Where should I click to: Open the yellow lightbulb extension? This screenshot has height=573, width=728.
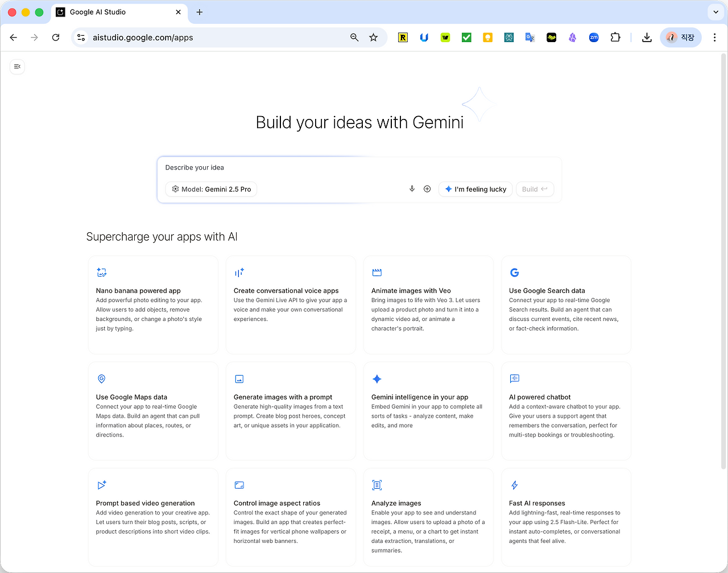pos(487,38)
